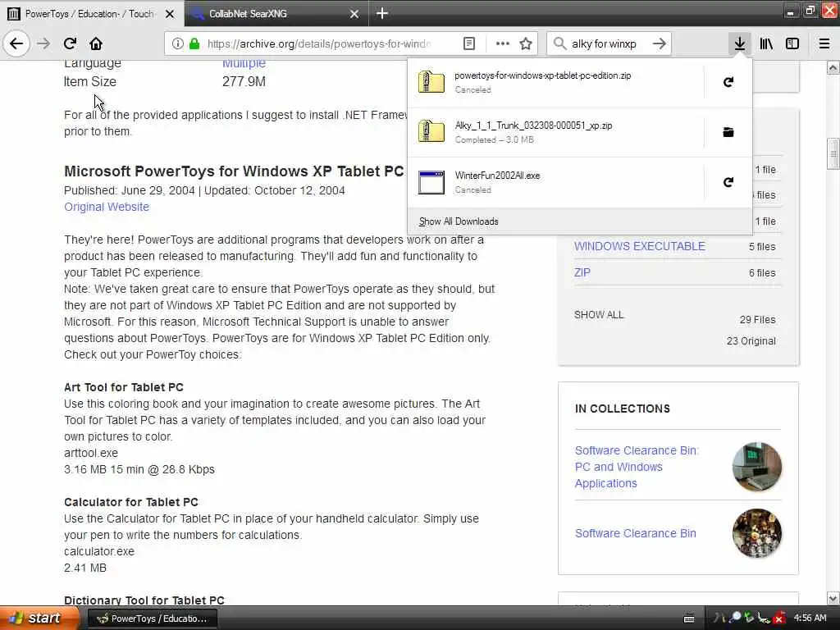
Task: Open a new browser tab
Action: [x=382, y=13]
